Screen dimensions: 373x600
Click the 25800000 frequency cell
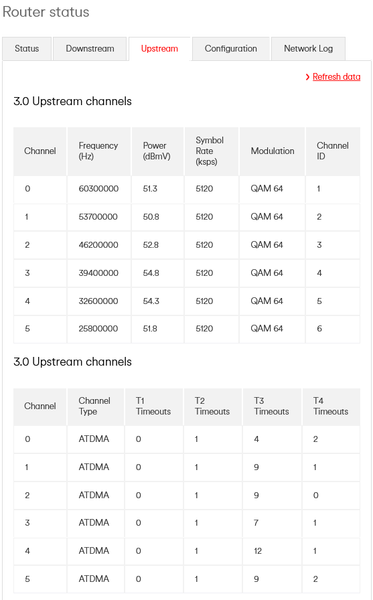(99, 329)
